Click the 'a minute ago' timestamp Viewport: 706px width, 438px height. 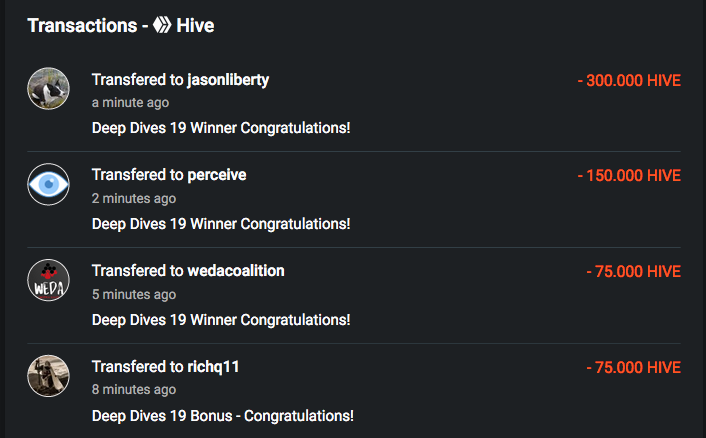[131, 103]
